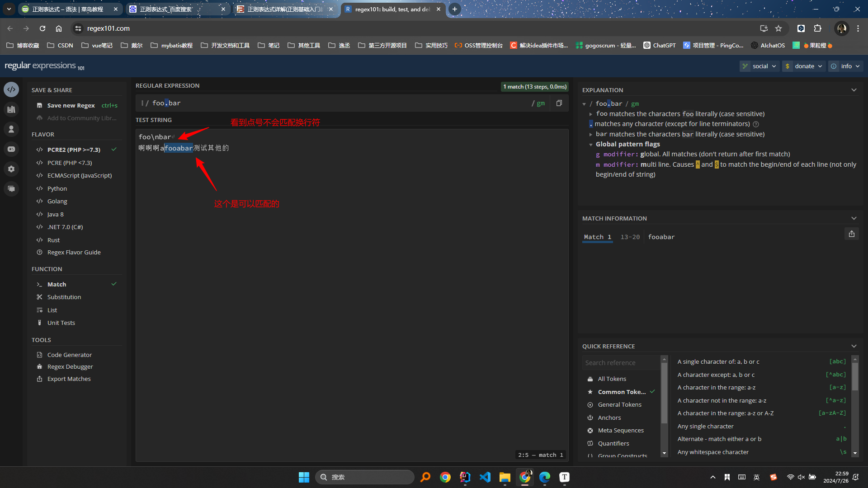Viewport: 868px width, 488px height.
Task: Open the account sidebar icon
Action: click(x=11, y=129)
